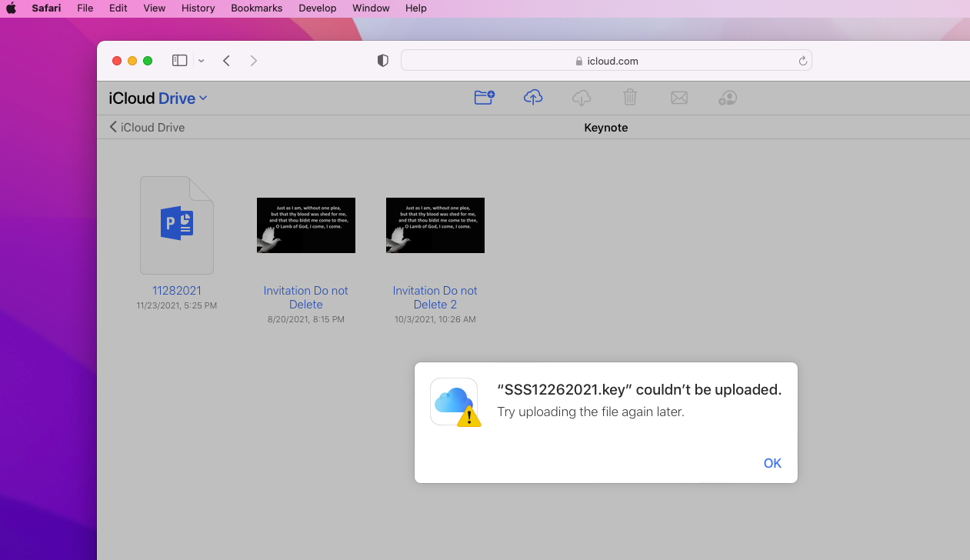Toggle the Safari sidebar icon
This screenshot has height=560, width=970.
pos(180,61)
